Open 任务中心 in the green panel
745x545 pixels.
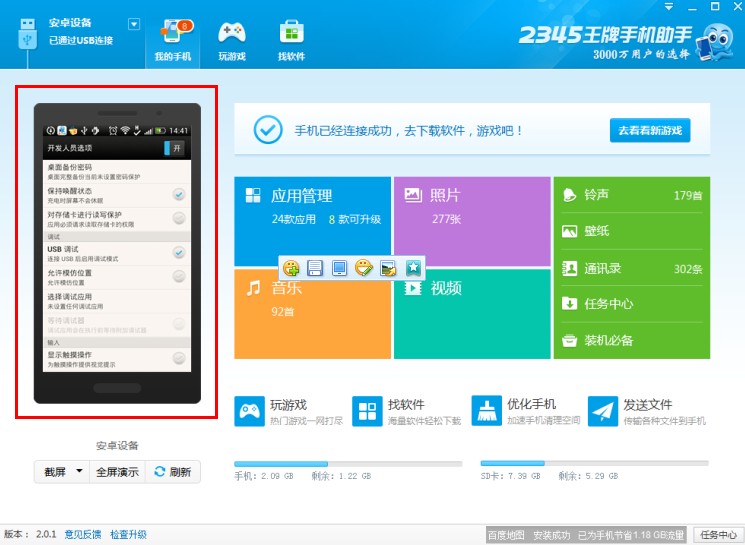632,304
